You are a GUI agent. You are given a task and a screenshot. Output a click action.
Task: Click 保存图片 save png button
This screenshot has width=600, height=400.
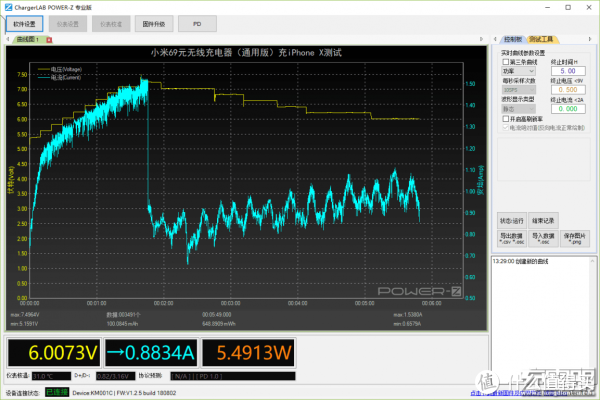point(574,239)
